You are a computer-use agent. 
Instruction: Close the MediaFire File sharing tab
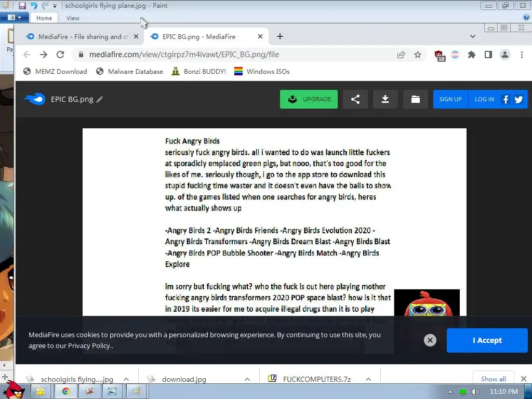click(x=136, y=36)
